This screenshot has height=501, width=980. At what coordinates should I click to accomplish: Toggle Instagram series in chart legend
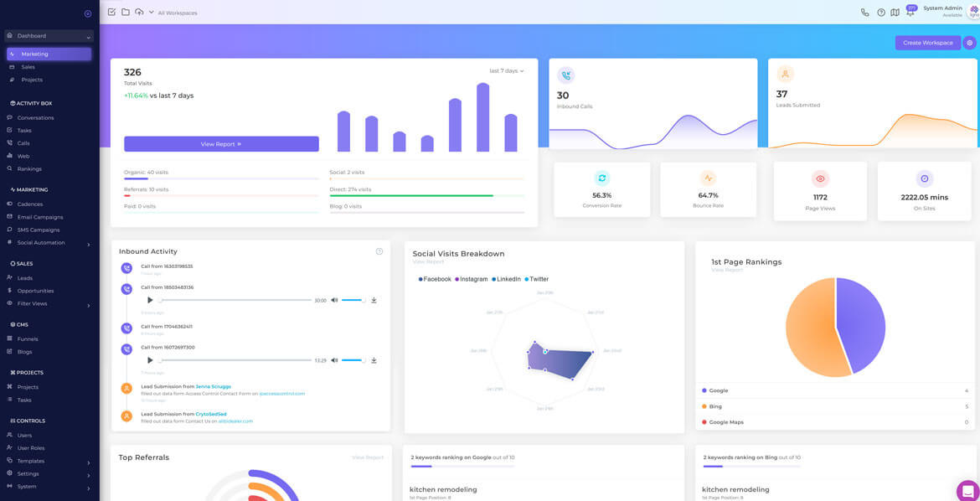472,279
